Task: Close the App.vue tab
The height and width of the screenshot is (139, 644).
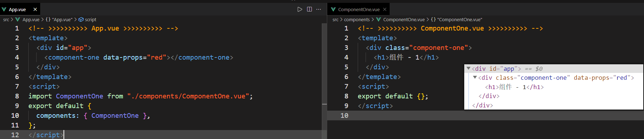Action: [x=35, y=9]
